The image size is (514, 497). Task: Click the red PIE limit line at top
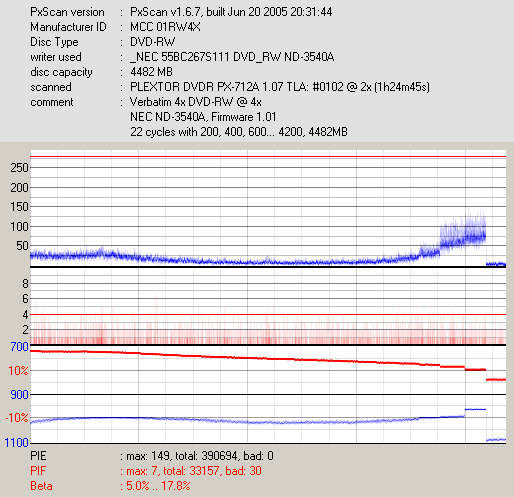point(268,156)
